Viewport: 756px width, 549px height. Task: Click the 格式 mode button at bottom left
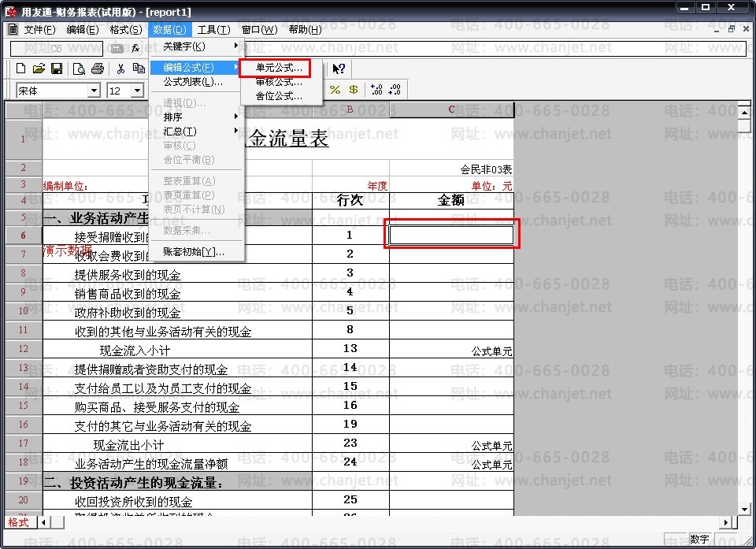pyautogui.click(x=19, y=522)
